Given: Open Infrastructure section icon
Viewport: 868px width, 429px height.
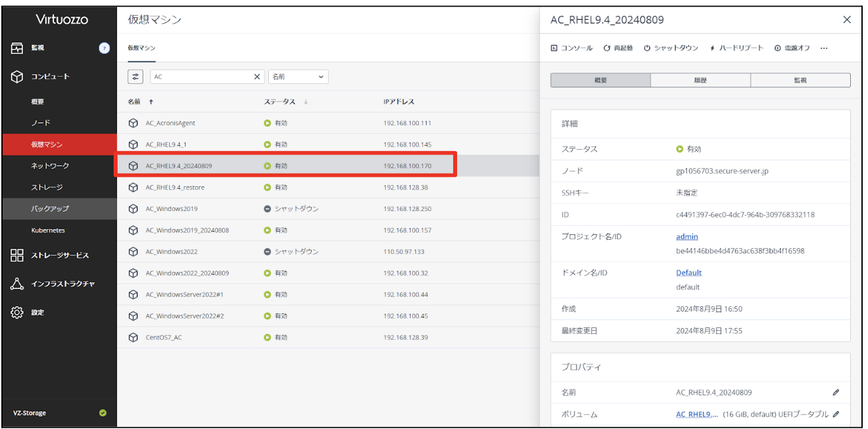Looking at the screenshot, I should coord(17,284).
